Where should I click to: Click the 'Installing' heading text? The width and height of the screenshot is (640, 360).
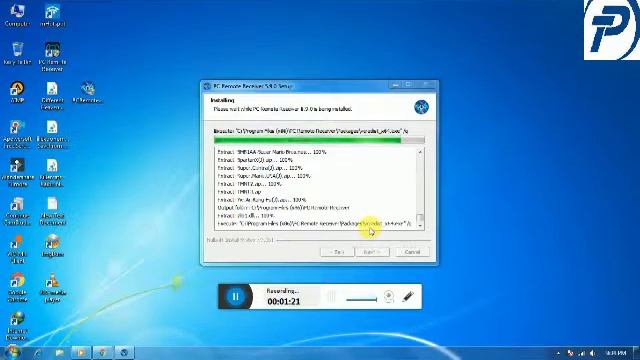pos(222,100)
